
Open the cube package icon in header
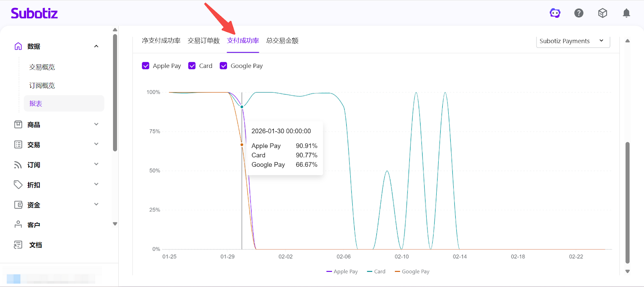tap(603, 13)
